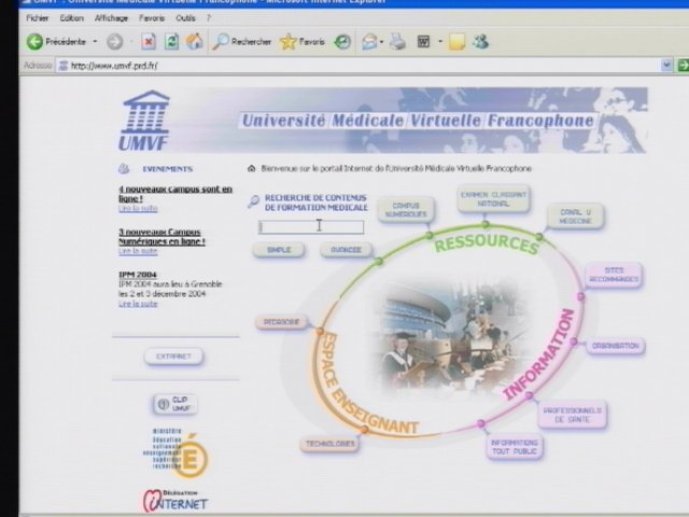This screenshot has width=689, height=517.
Task: Expand the edit icon dropdown arrow
Action: [x=440, y=42]
